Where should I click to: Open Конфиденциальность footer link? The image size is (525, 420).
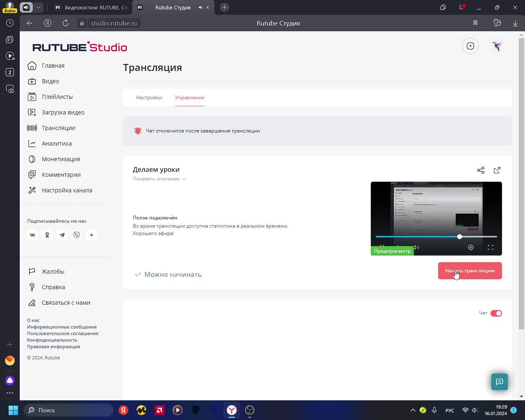tap(52, 340)
